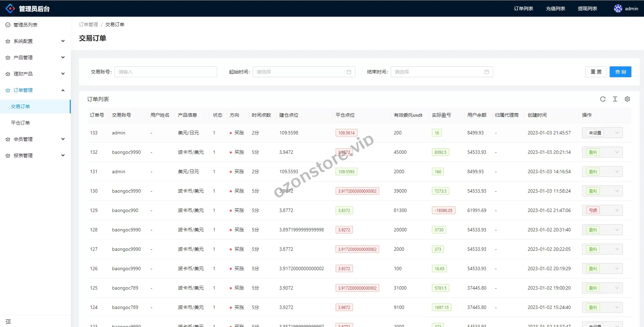Collapse sidebar using bottom-left menu icon

[x=8, y=322]
